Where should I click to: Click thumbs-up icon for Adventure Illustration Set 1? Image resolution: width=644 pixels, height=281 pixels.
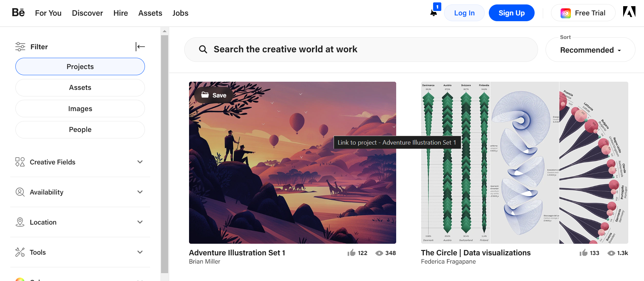click(x=351, y=253)
